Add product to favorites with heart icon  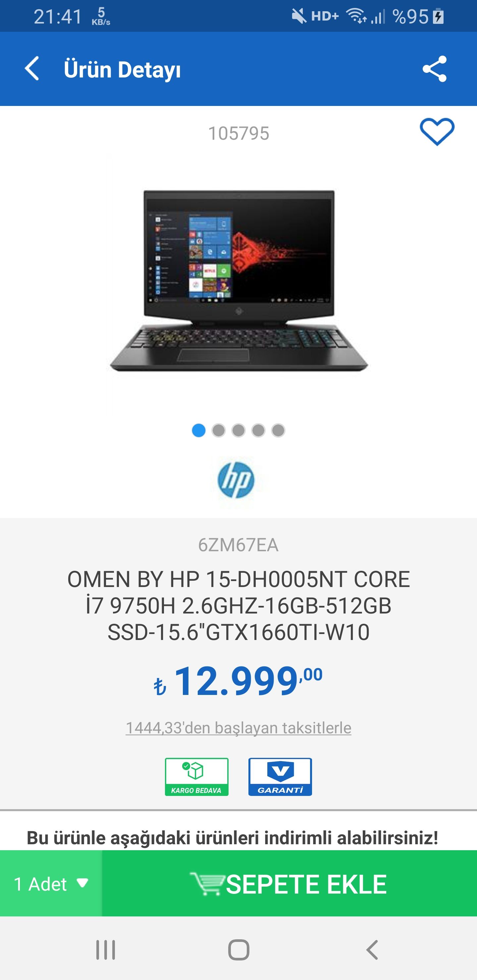pos(437,132)
